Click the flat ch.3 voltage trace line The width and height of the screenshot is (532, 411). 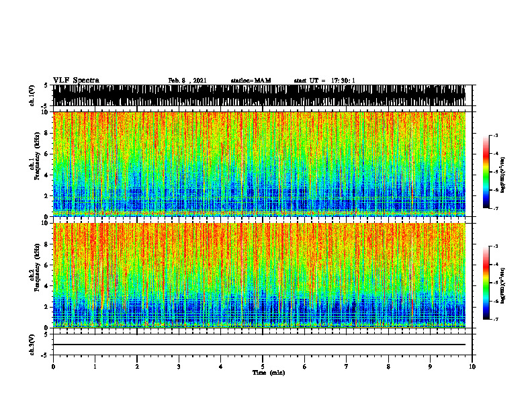259,345
